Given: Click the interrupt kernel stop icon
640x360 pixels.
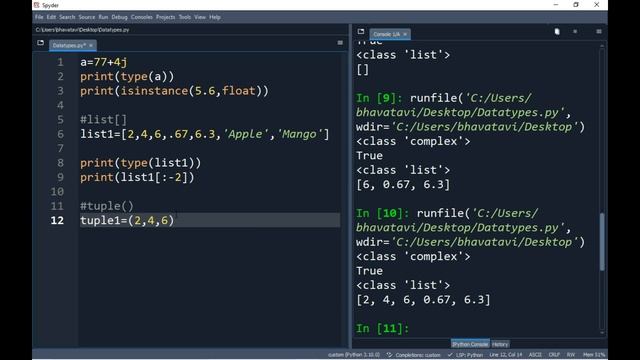Looking at the screenshot, I should coord(575,31).
